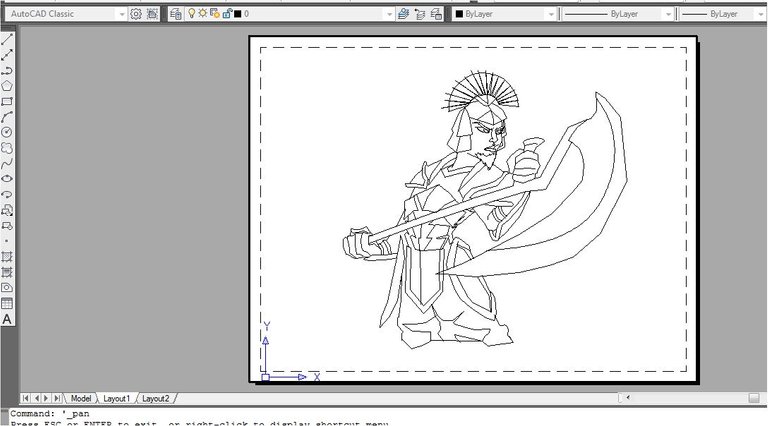
Task: Open the ByLayer color dropdown
Action: [x=551, y=14]
